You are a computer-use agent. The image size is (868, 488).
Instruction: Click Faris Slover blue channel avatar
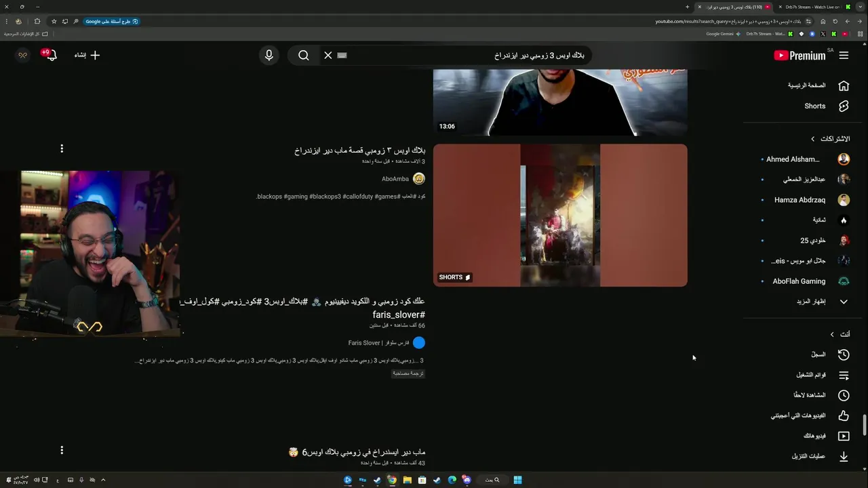419,343
